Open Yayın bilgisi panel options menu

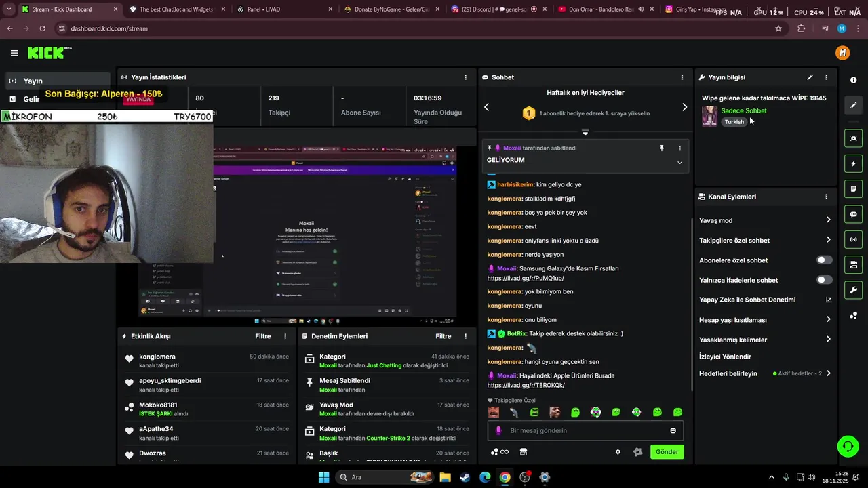point(826,77)
